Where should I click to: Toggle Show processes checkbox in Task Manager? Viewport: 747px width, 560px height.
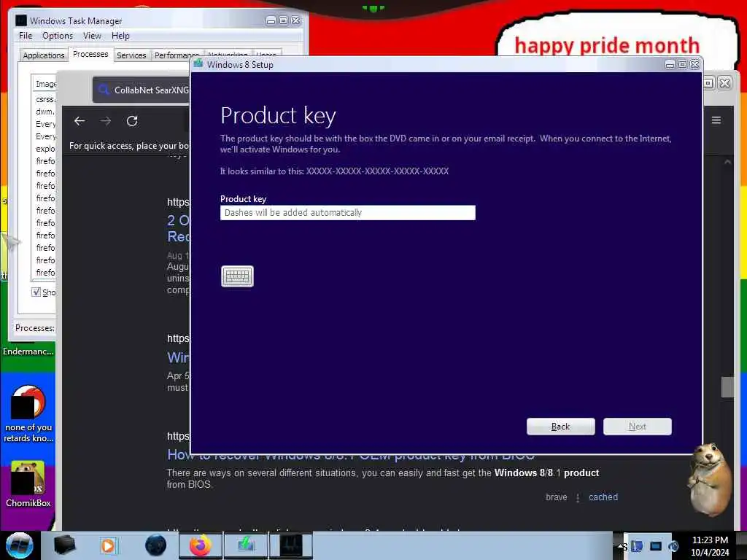coord(36,292)
